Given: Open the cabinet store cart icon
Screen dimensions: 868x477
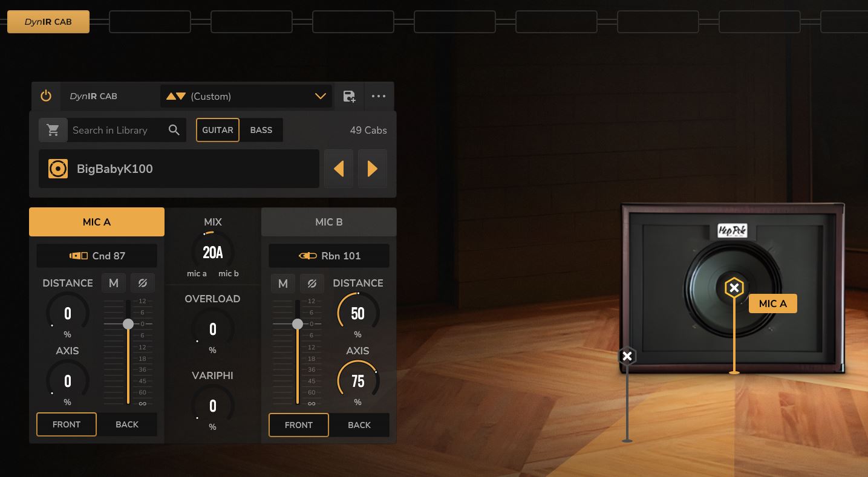Looking at the screenshot, I should (53, 130).
